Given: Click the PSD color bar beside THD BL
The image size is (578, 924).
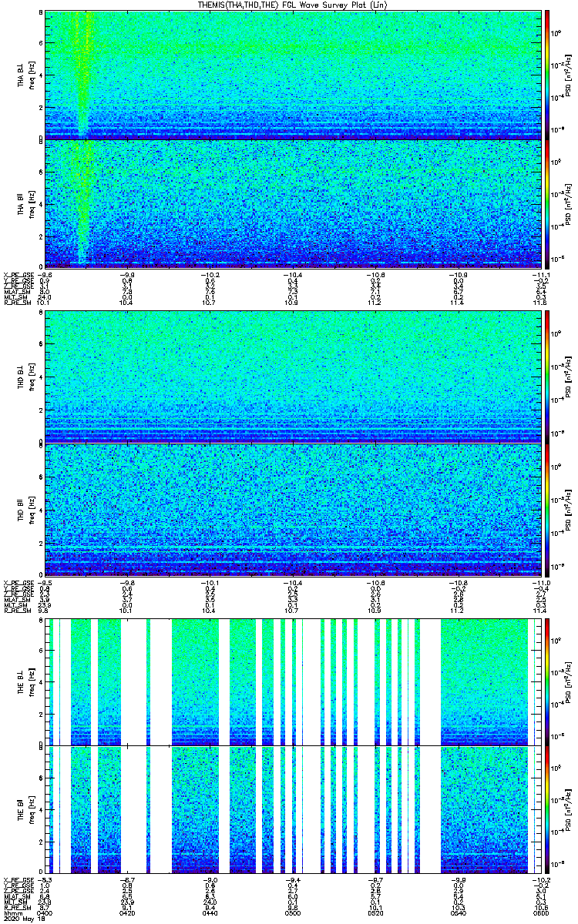Looking at the screenshot, I should (x=547, y=377).
